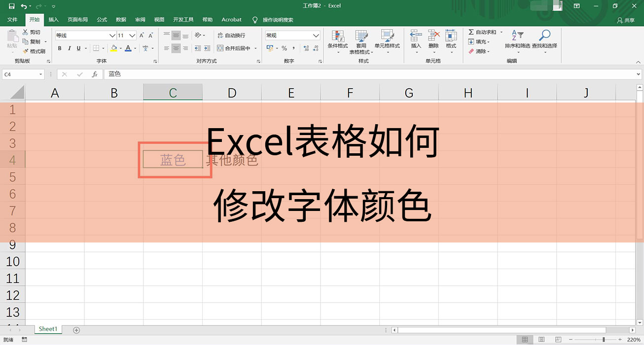The width and height of the screenshot is (644, 345).
Task: Select the Format Painter (格式刷)
Action: tap(34, 51)
